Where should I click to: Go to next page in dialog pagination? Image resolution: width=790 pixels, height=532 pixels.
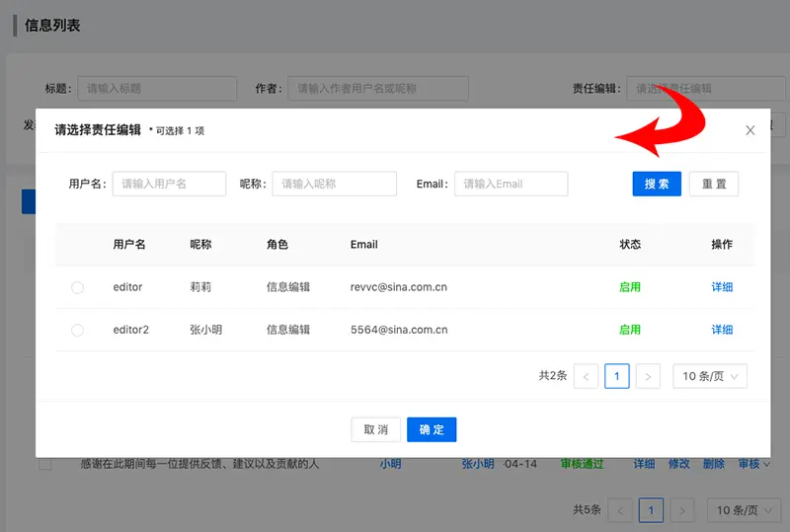(x=648, y=376)
